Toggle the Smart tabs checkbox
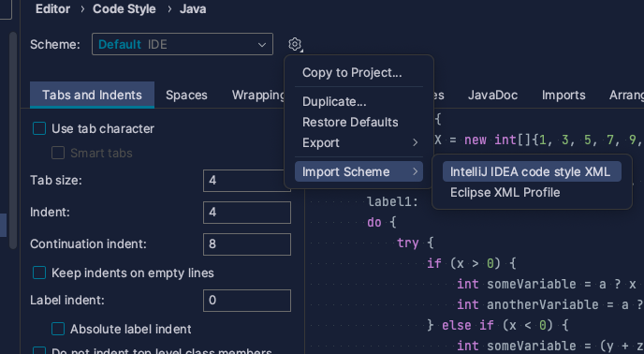Viewport: 644px width, 354px height. (x=58, y=153)
